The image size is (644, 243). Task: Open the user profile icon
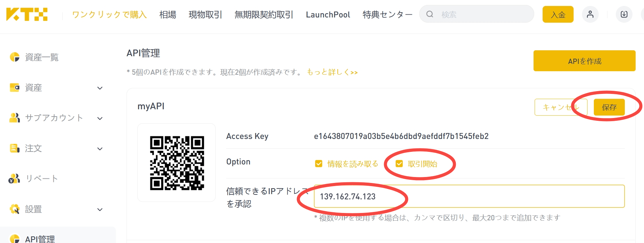(x=590, y=14)
